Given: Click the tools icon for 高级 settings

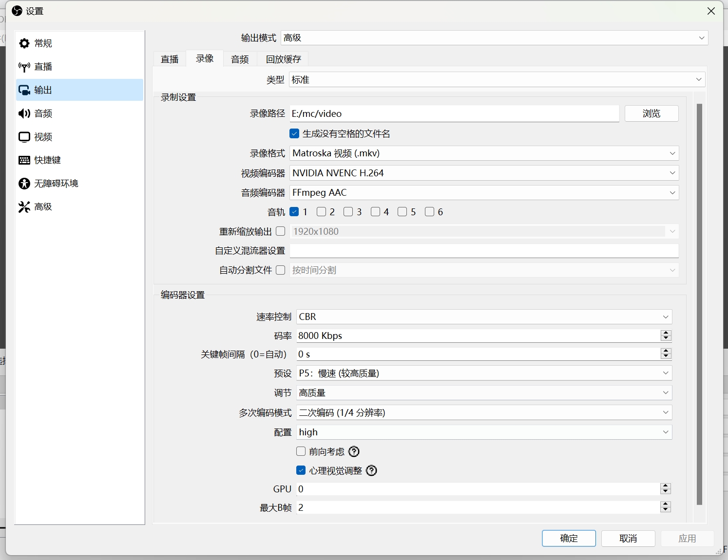Looking at the screenshot, I should tap(24, 207).
